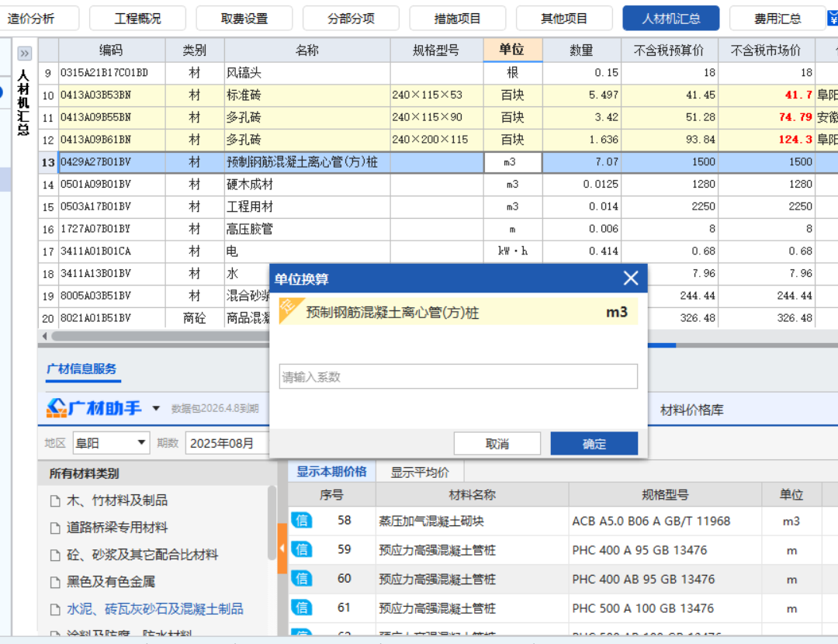Viewport: 838px width, 644px height.
Task: Go to 其他项目 tab
Action: point(564,19)
